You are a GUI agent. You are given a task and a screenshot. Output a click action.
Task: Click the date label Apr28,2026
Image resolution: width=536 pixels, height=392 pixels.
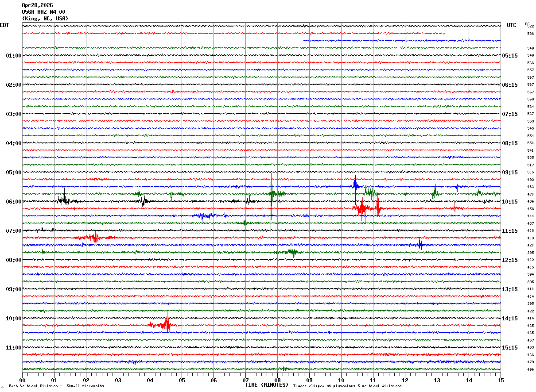(x=37, y=5)
